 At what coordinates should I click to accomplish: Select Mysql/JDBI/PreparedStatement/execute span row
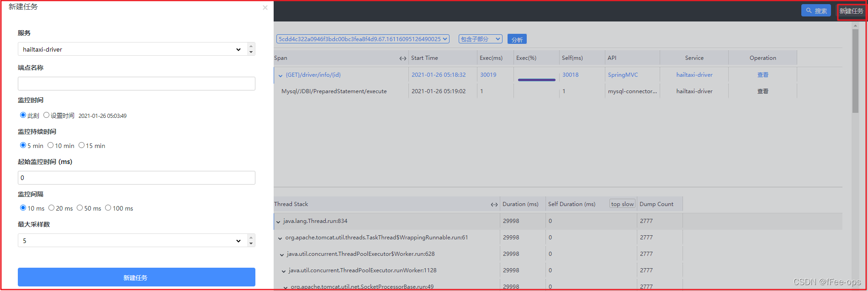click(x=334, y=91)
